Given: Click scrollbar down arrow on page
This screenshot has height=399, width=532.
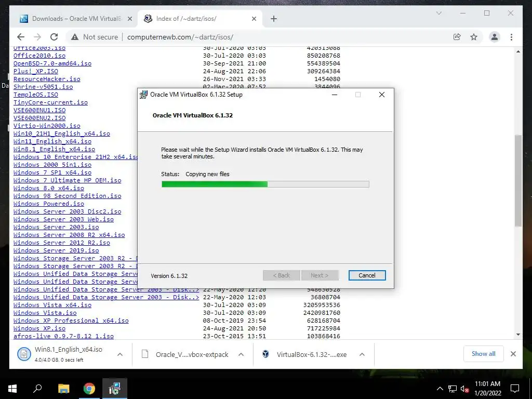Looking at the screenshot, I should pos(518,335).
